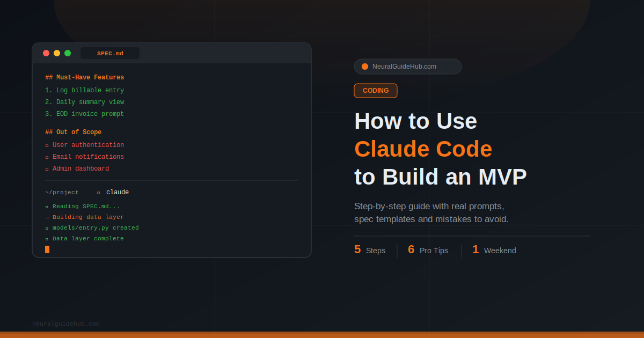The height and width of the screenshot is (338, 644).
Task: Tick the Admin dashboard checkbox
Action: click(47, 169)
